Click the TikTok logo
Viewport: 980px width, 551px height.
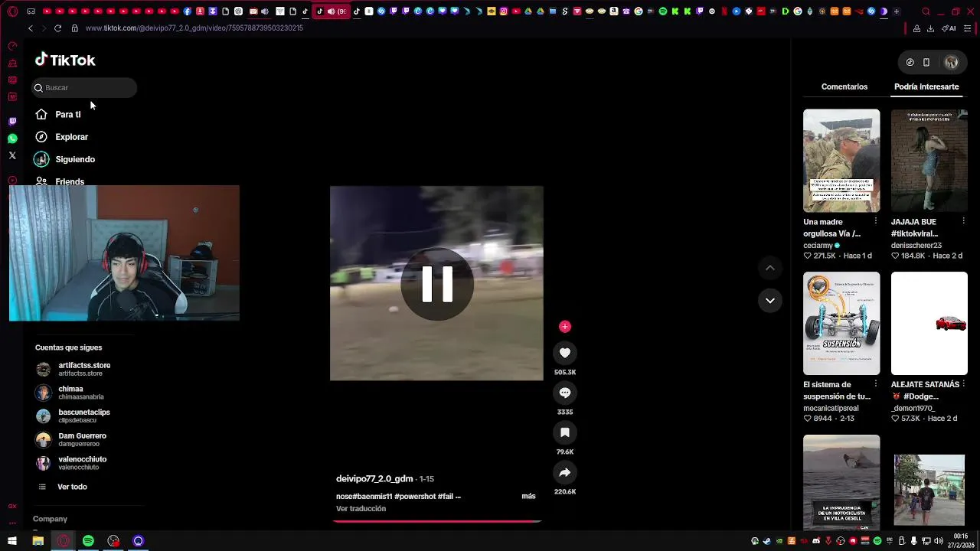65,60
